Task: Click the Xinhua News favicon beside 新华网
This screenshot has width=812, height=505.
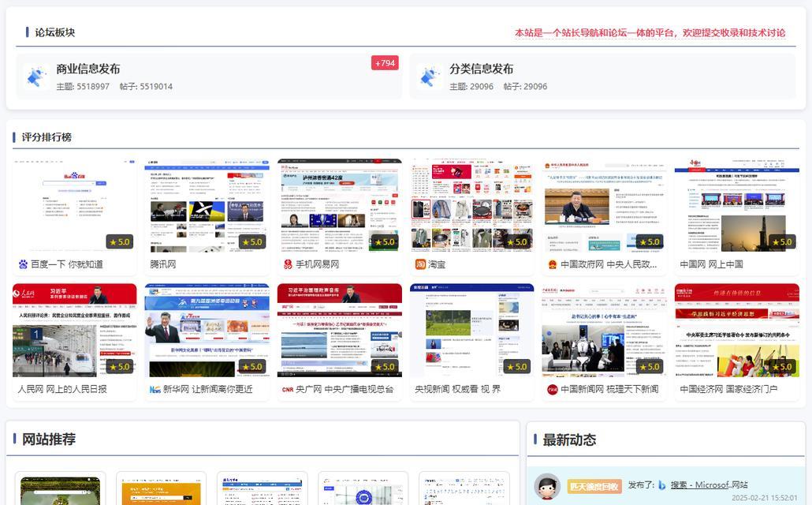Action: click(155, 389)
